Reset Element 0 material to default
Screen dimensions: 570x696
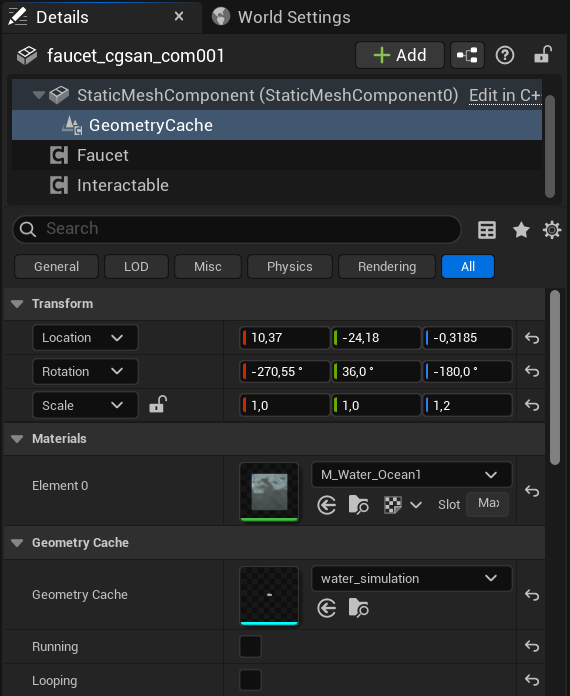(532, 491)
